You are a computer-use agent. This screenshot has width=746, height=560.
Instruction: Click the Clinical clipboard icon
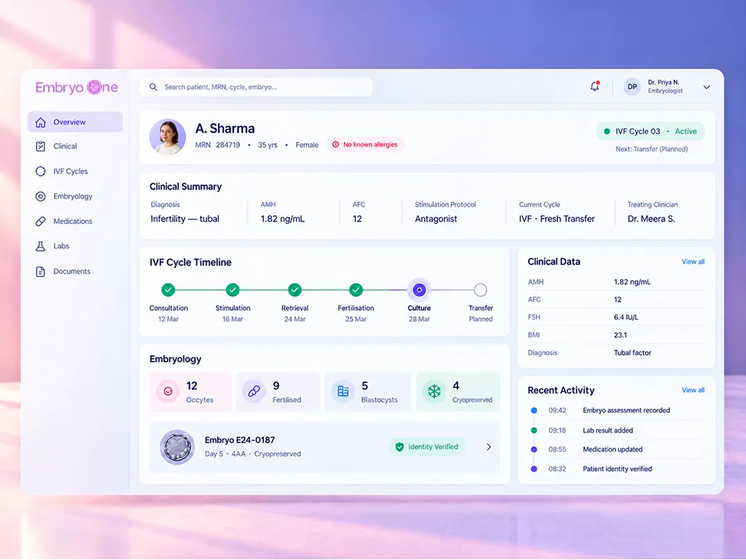[x=40, y=146]
